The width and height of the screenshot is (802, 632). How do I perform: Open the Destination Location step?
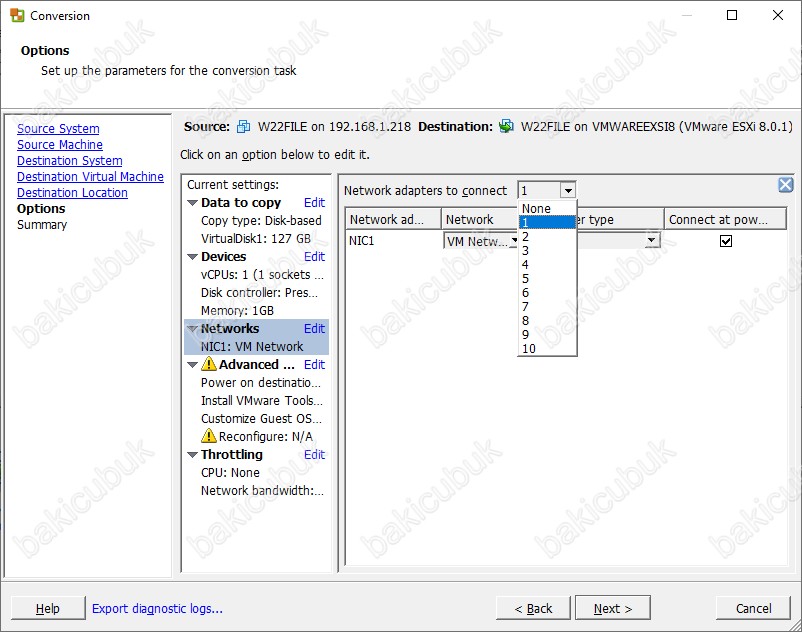click(x=72, y=193)
